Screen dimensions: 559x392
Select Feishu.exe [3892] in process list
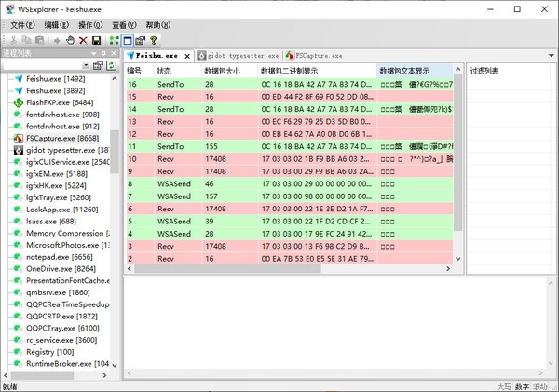pos(55,90)
